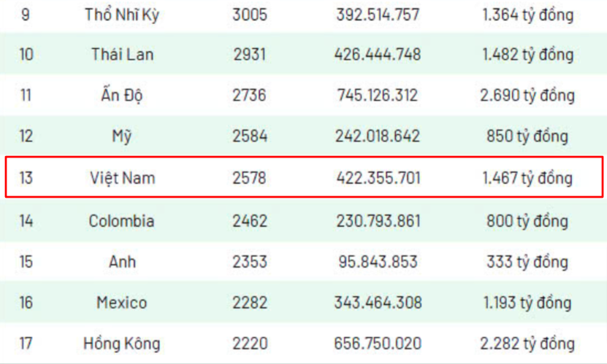
Task: Select the Mỹ country name
Action: pyautogui.click(x=122, y=136)
